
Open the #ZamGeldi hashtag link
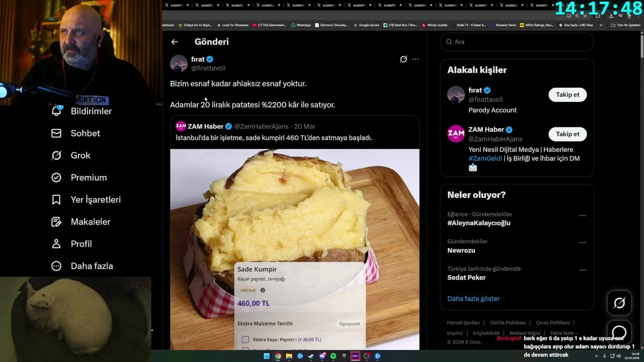click(485, 158)
